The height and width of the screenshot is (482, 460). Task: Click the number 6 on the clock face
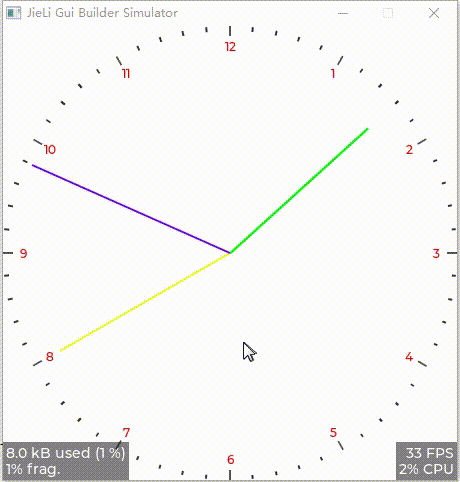click(231, 460)
